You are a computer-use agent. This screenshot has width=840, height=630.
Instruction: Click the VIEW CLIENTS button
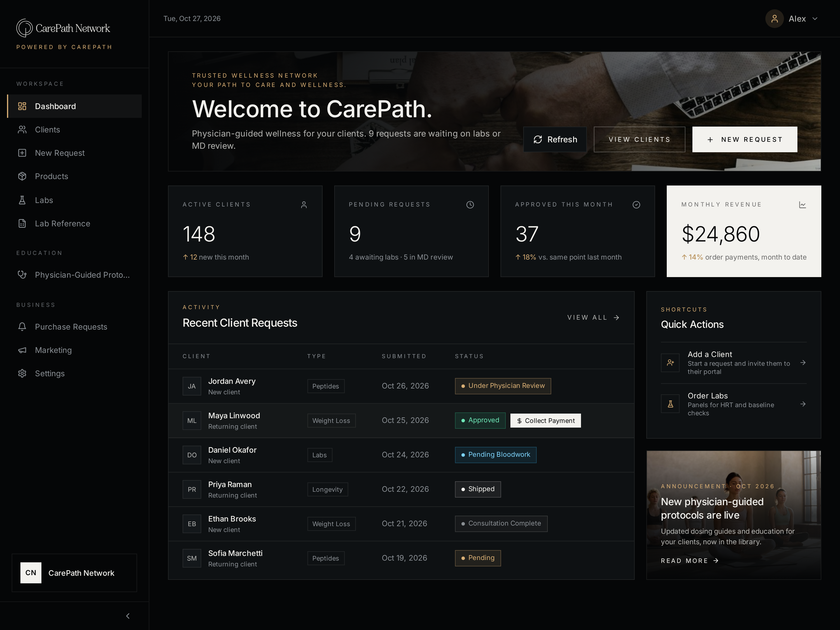click(640, 139)
